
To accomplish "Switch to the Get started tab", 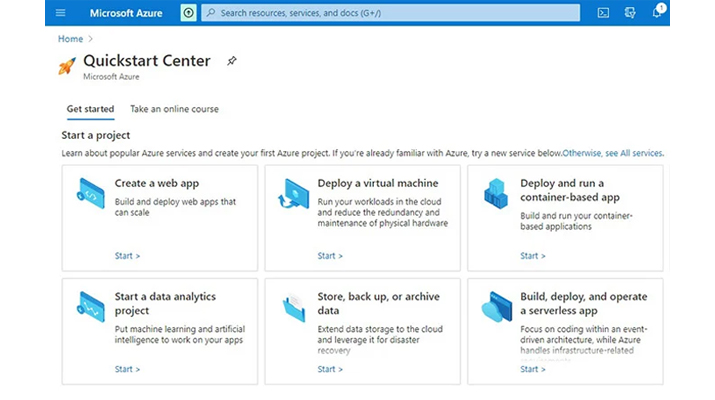I will point(90,109).
